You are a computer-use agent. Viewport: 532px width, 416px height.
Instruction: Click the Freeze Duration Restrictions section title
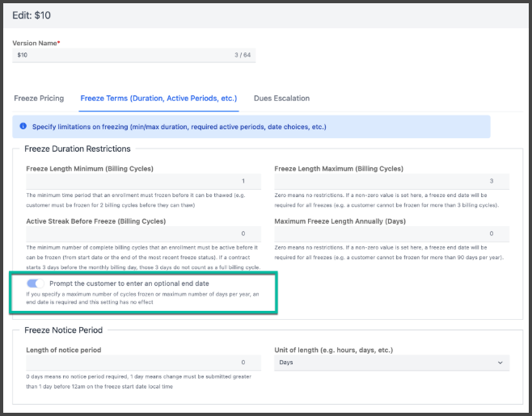coord(78,149)
